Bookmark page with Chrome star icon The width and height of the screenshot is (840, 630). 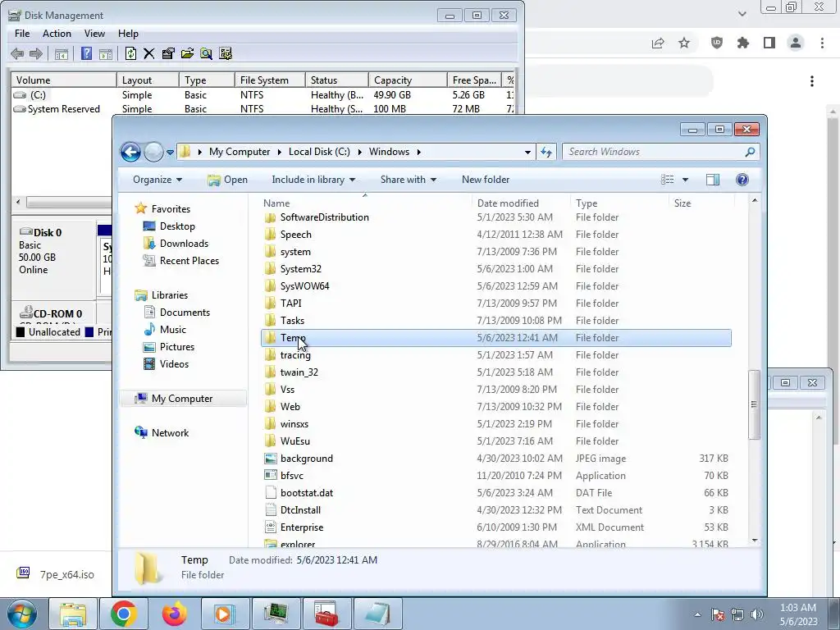(x=684, y=43)
